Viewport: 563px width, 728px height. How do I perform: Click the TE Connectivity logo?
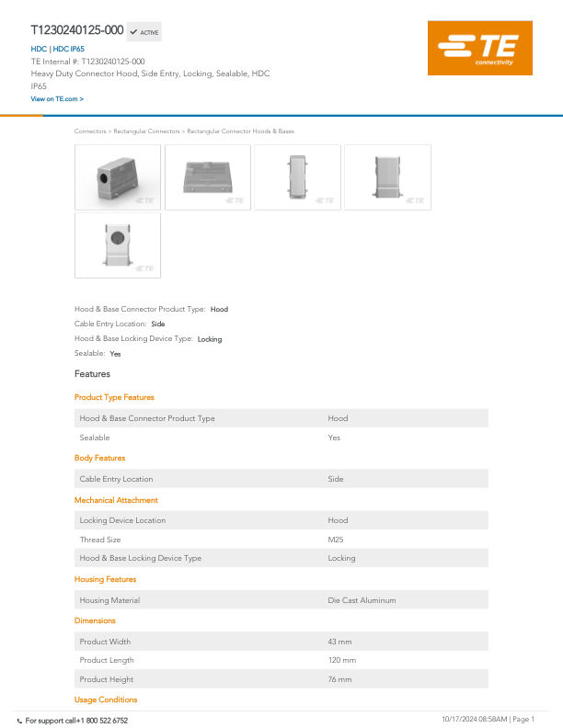tap(480, 48)
